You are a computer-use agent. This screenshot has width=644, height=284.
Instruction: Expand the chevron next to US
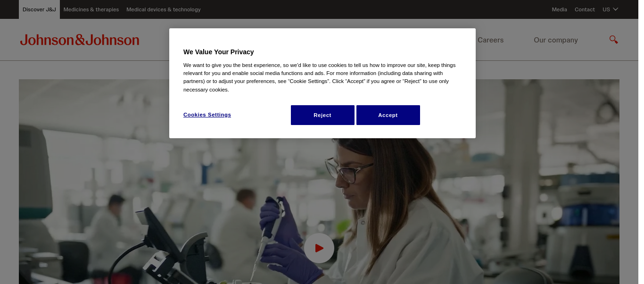(616, 9)
